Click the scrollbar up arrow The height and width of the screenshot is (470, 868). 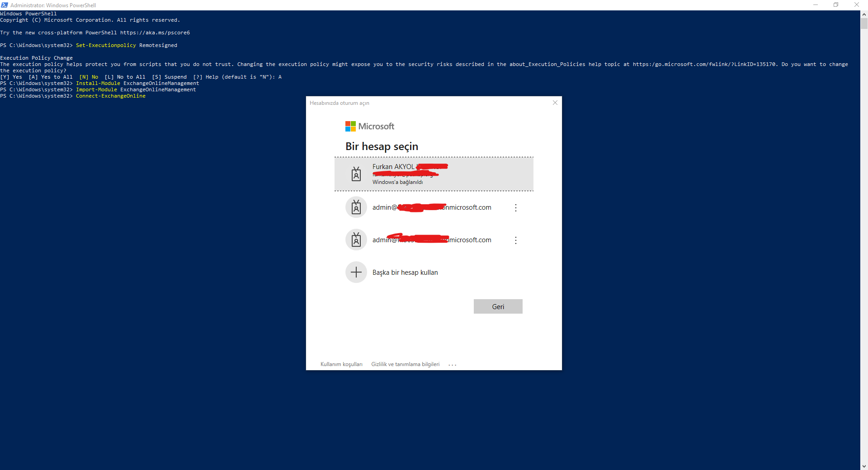[x=864, y=14]
